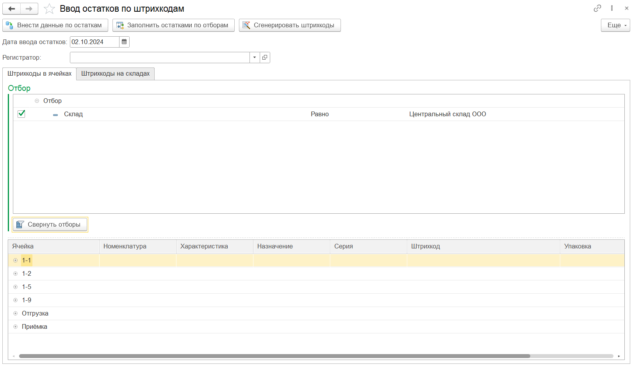
Task: Copy link to this form icon
Action: point(597,8)
